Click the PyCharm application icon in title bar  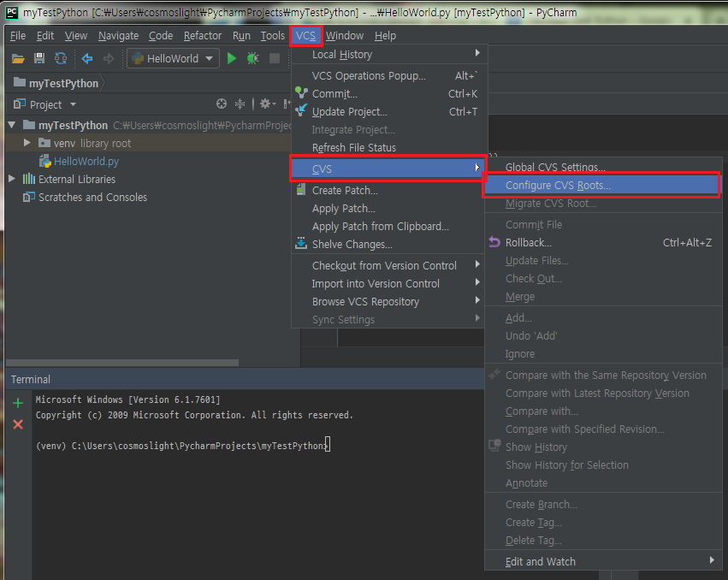[12, 13]
